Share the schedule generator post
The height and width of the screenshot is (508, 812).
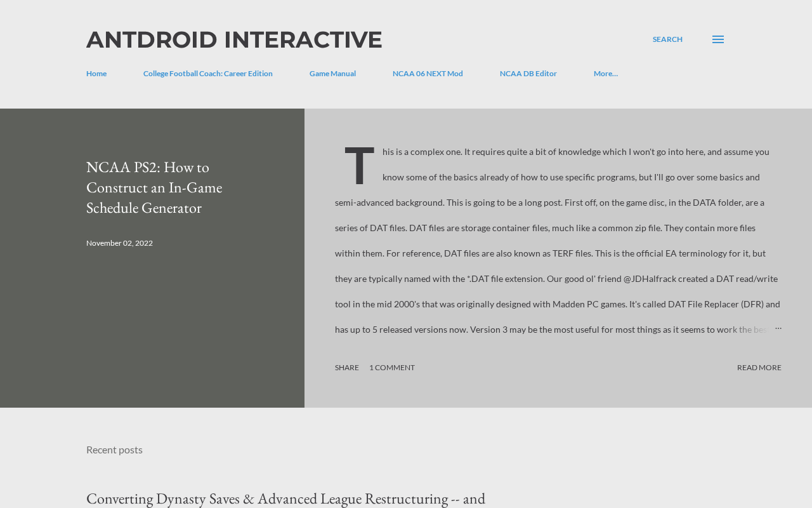tap(347, 368)
